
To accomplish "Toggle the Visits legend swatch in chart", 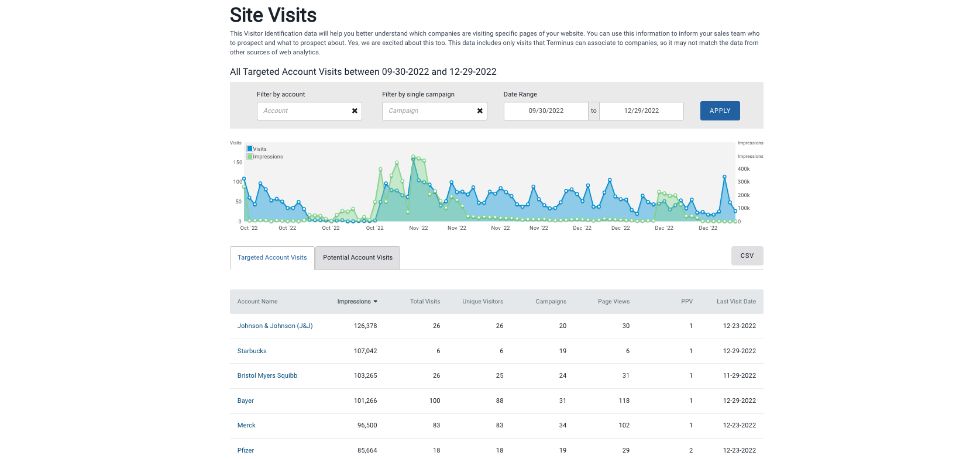I will point(250,149).
